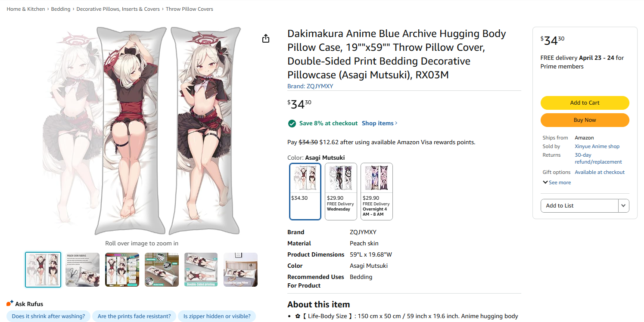Ask Rufus "Does it shrink after washing?"
The height and width of the screenshot is (322, 644).
48,316
